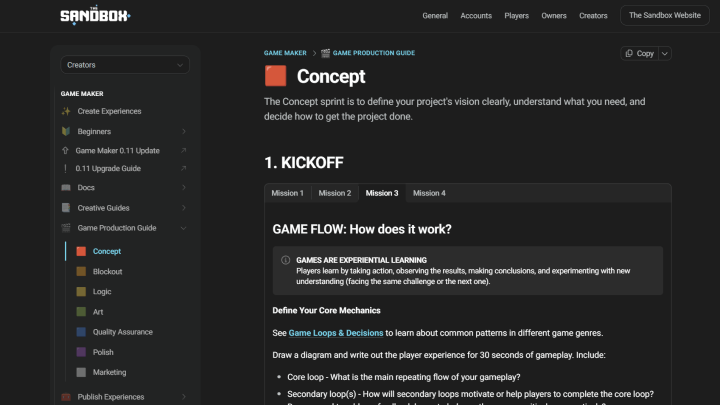Image resolution: width=720 pixels, height=405 pixels.
Task: Open the Creators top navigation item
Action: click(593, 16)
